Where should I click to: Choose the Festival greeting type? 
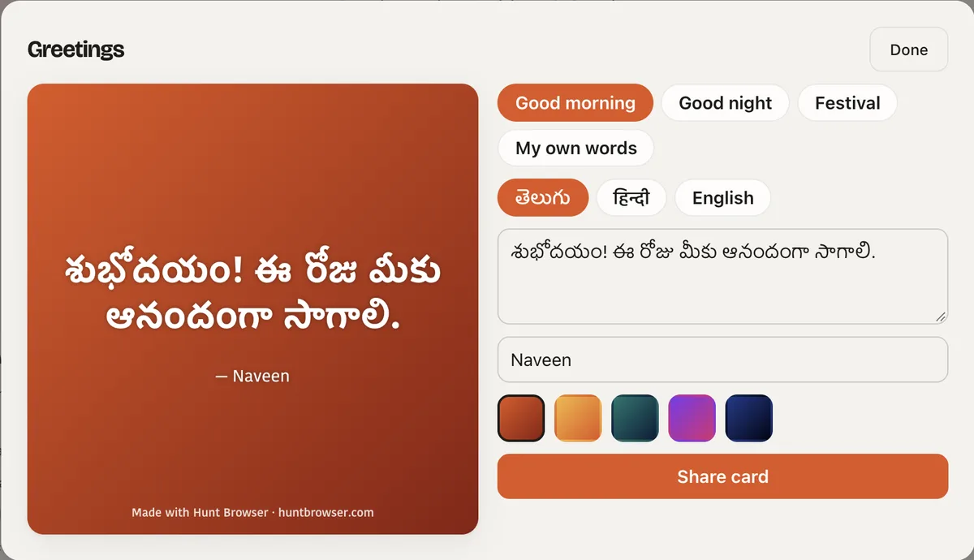(x=847, y=103)
